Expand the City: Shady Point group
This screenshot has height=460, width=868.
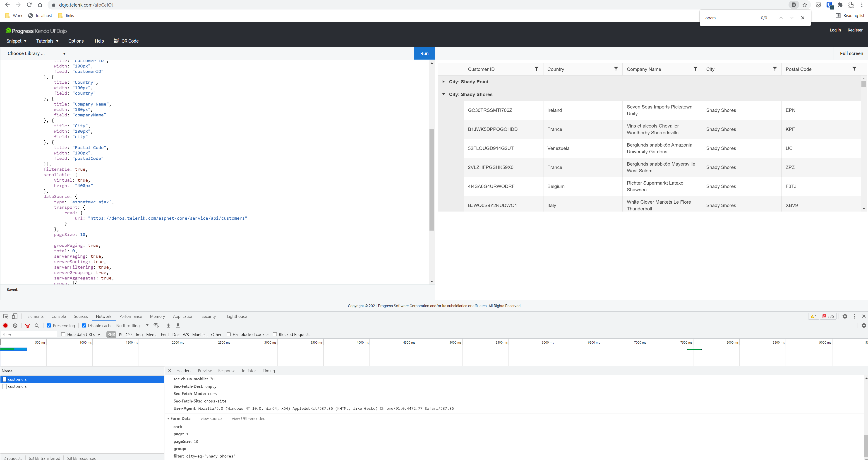point(444,82)
